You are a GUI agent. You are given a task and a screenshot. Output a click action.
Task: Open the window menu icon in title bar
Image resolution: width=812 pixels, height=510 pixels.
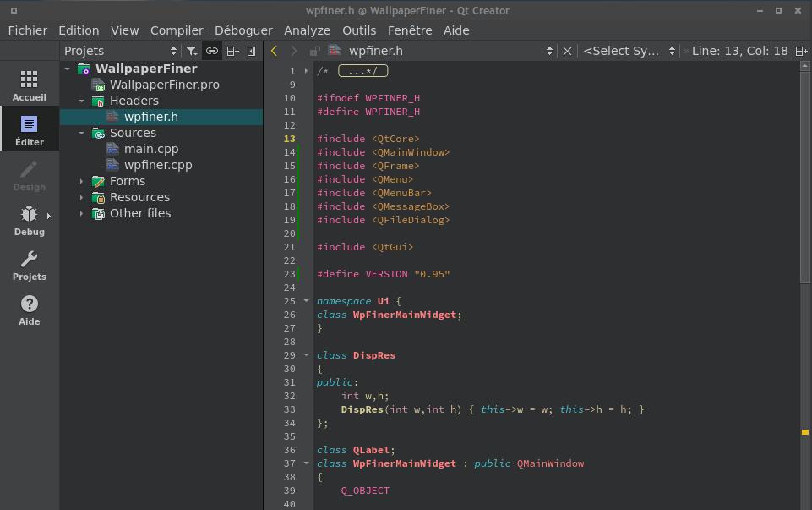tap(14, 10)
